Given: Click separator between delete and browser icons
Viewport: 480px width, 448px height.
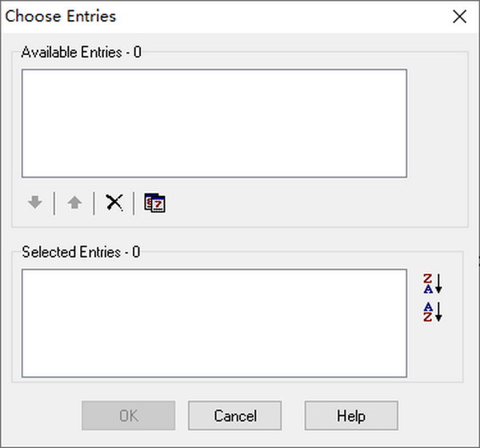Looking at the screenshot, I should (x=134, y=203).
